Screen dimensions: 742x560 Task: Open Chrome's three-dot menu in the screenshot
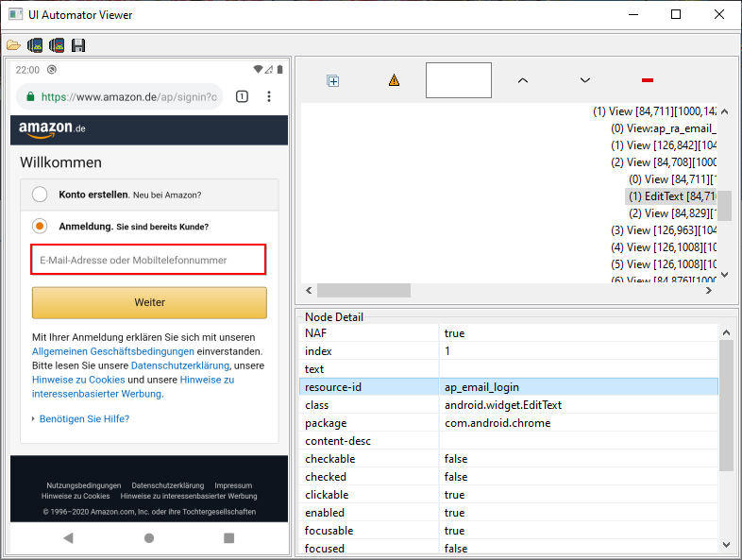[269, 96]
